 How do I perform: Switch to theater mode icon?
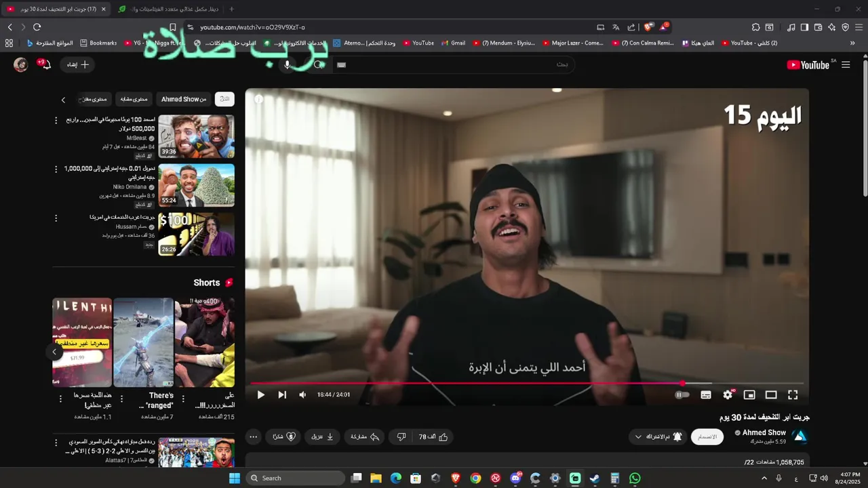tap(771, 394)
